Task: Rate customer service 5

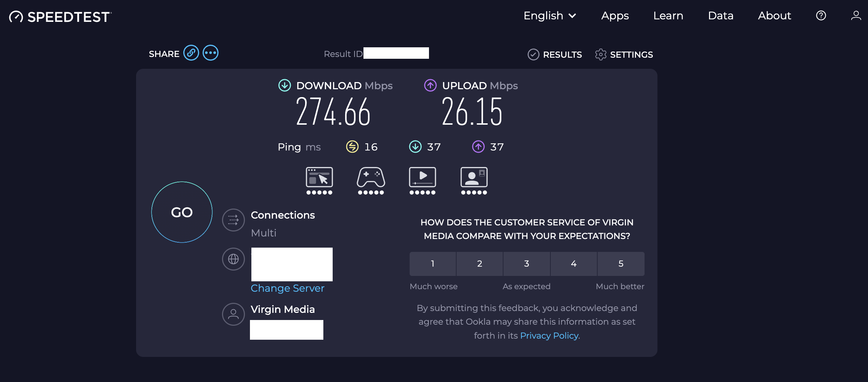Action: (621, 264)
